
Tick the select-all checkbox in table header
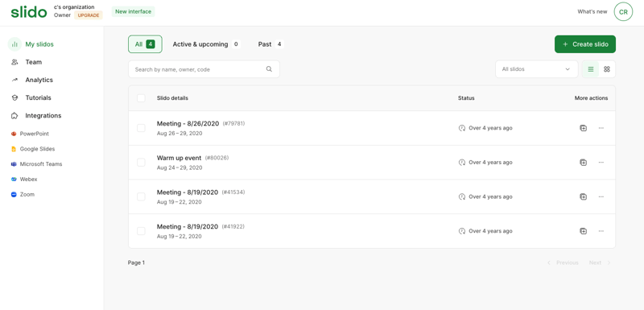coord(141,98)
